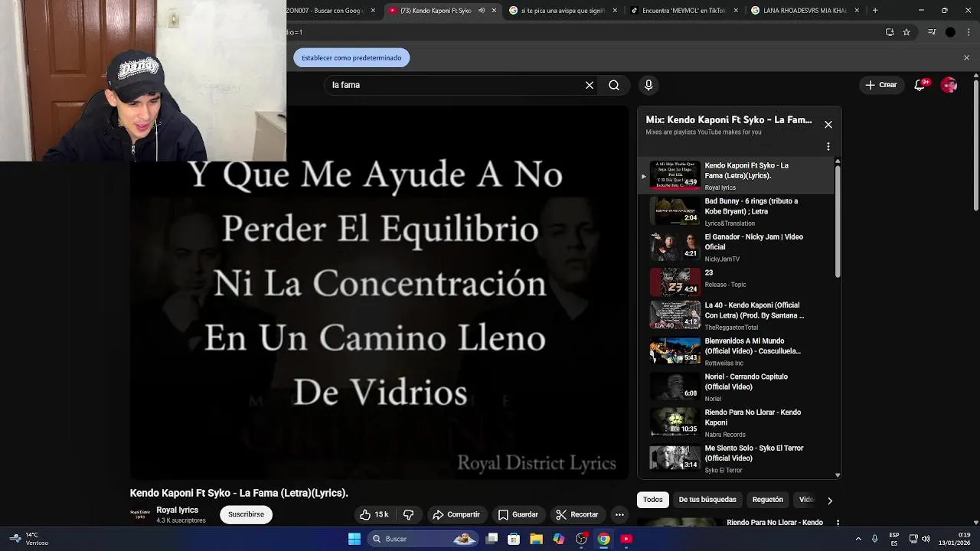
Task: Open Chrome three-dot menu
Action: [967, 32]
